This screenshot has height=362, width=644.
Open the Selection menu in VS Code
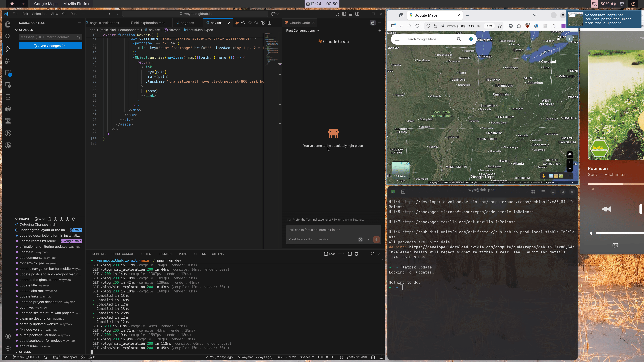[39, 14]
